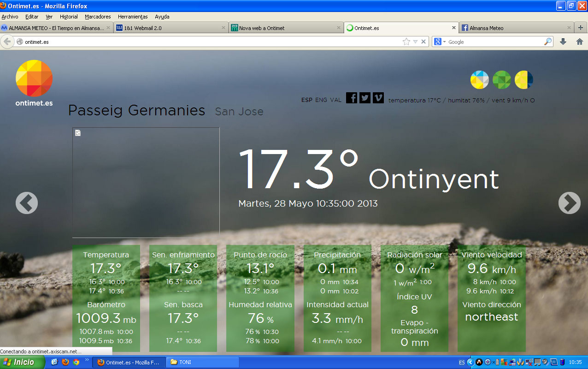Switch page language to VAL
Image resolution: width=588 pixels, height=369 pixels.
pyautogui.click(x=335, y=100)
